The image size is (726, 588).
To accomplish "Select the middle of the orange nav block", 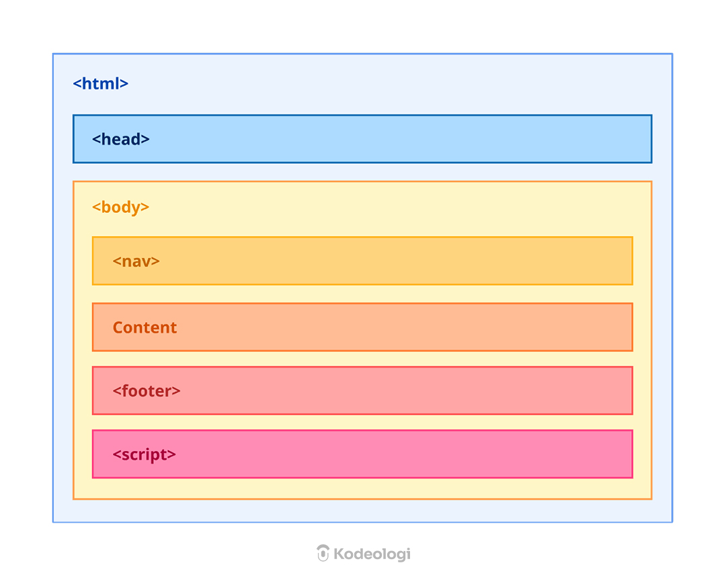I will pos(362,261).
